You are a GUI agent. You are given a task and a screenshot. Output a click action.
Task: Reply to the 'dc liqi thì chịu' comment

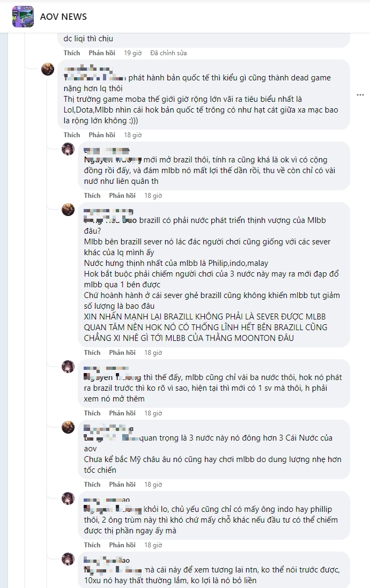[x=102, y=53]
